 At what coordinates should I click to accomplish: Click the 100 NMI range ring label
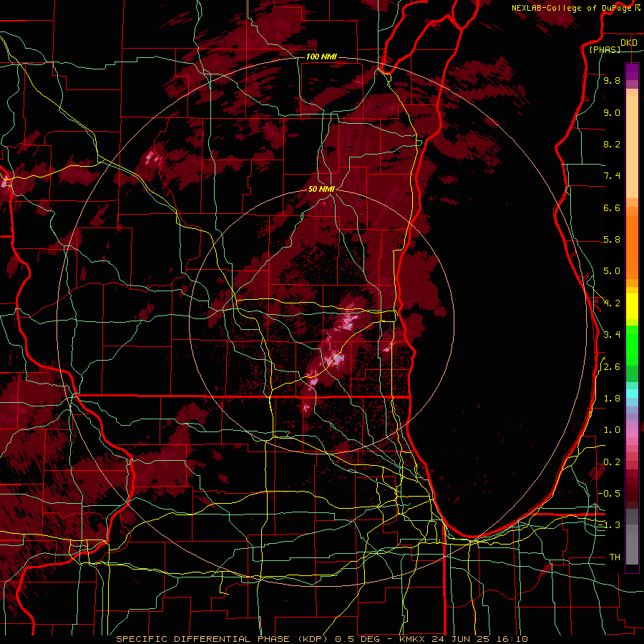click(321, 57)
